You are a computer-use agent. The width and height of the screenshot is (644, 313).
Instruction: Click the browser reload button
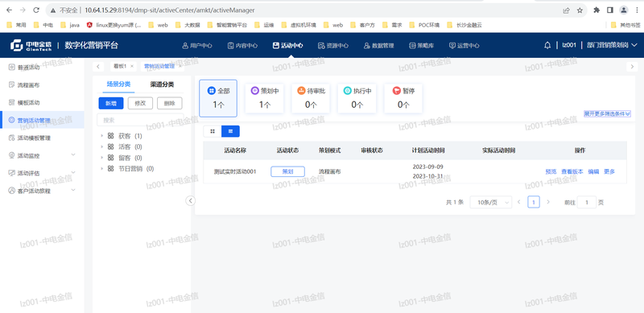click(36, 10)
